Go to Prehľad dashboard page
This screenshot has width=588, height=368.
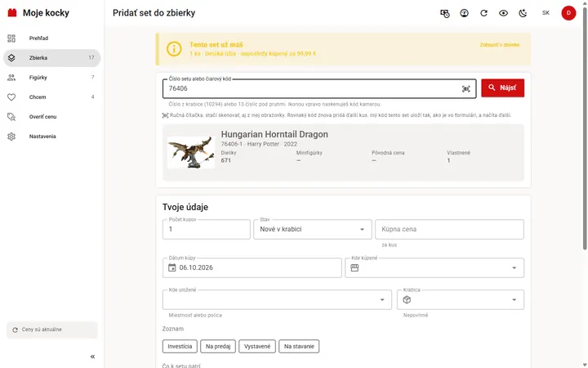[x=51, y=38]
